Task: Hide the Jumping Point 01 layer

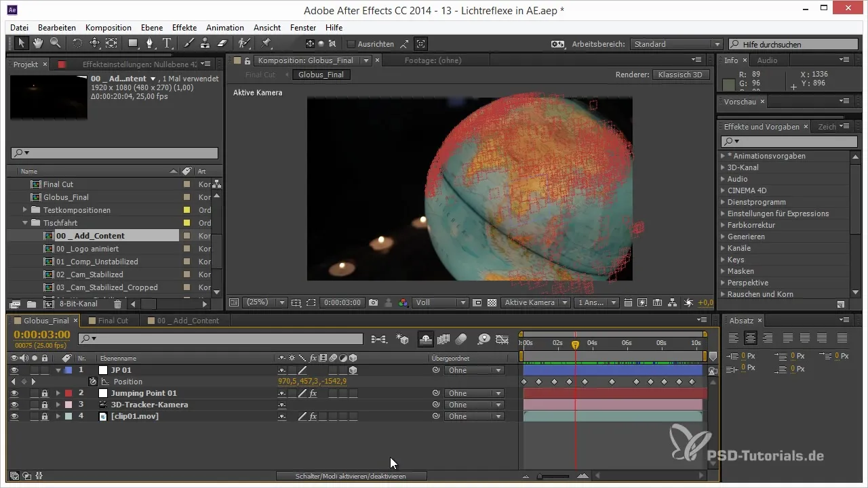Action: point(14,393)
